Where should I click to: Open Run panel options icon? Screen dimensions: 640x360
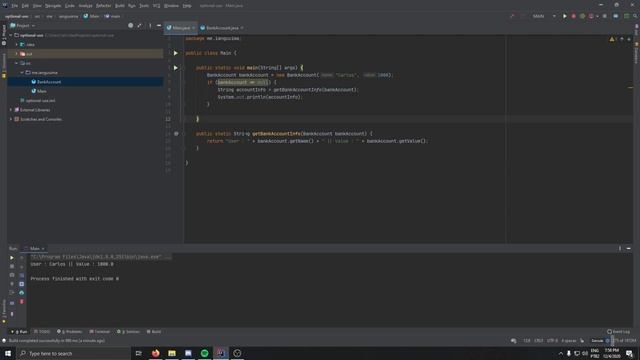620,248
